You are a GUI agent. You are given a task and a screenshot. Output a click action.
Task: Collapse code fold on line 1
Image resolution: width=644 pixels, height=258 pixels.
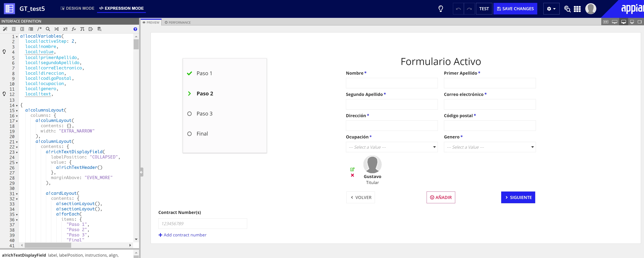[x=17, y=37]
